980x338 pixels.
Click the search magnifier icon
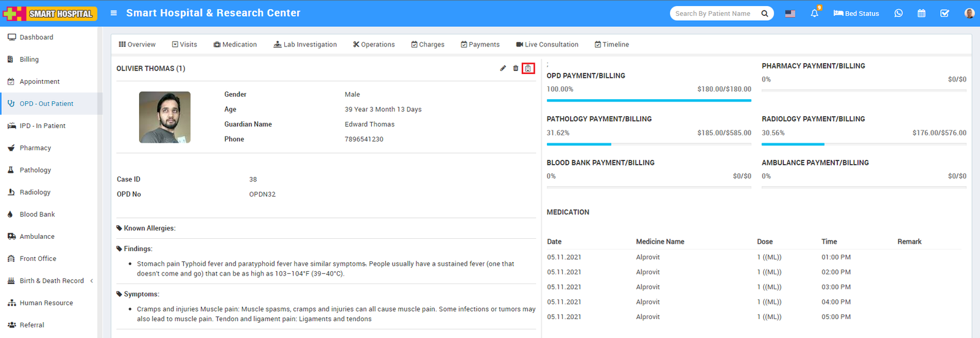[764, 13]
